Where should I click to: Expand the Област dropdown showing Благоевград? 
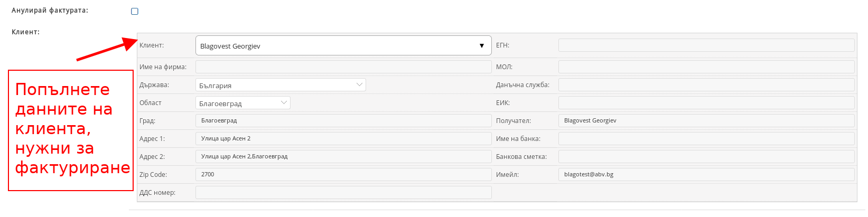[243, 103]
